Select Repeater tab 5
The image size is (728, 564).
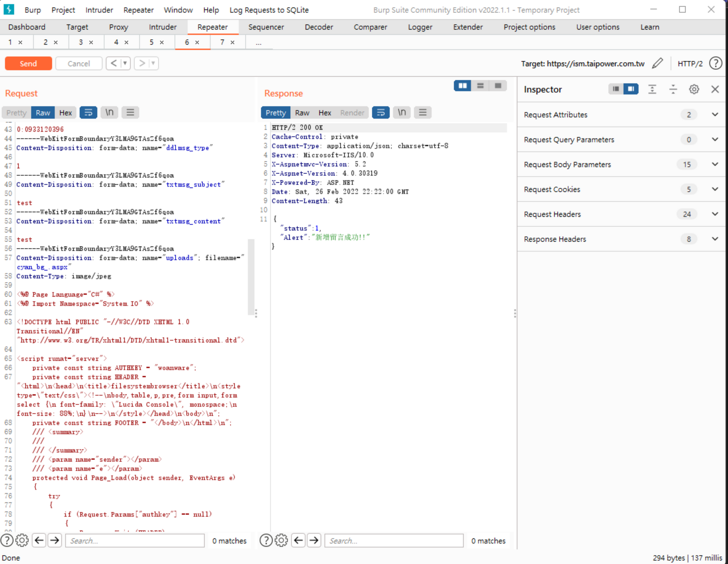coord(151,42)
